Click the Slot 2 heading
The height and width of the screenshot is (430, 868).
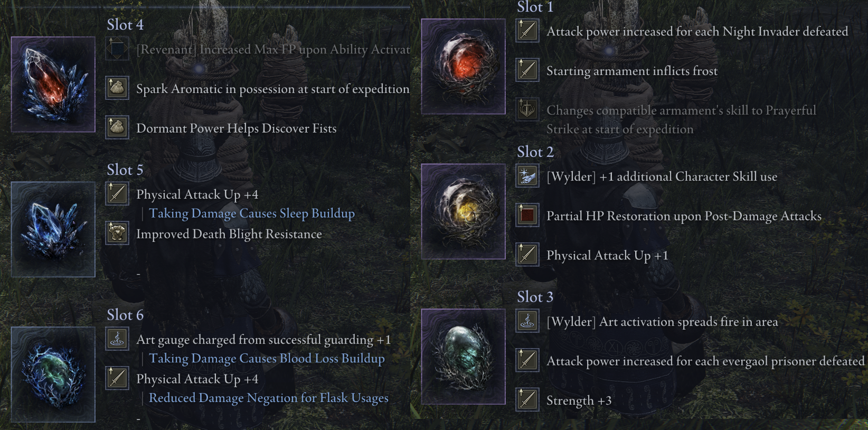[x=535, y=152]
